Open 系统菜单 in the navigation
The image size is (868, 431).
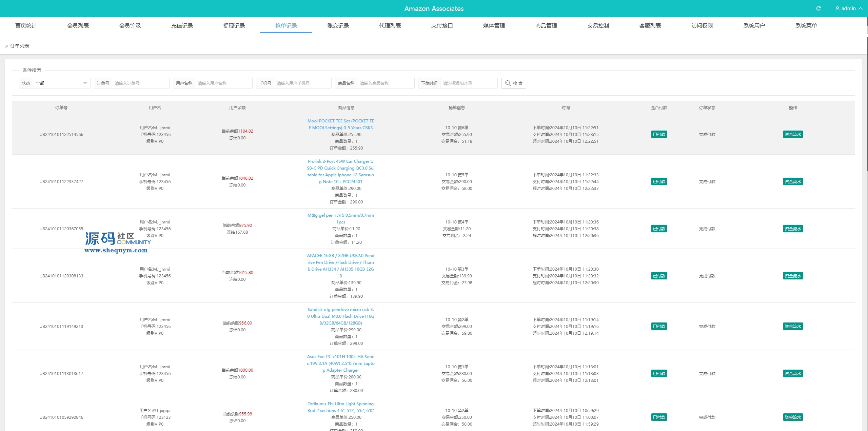pos(806,25)
